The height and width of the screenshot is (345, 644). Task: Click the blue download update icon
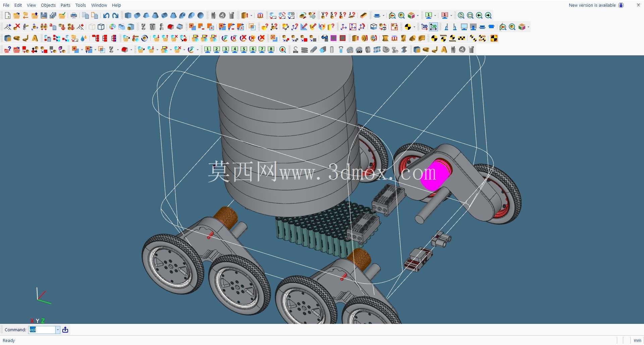pos(621,5)
